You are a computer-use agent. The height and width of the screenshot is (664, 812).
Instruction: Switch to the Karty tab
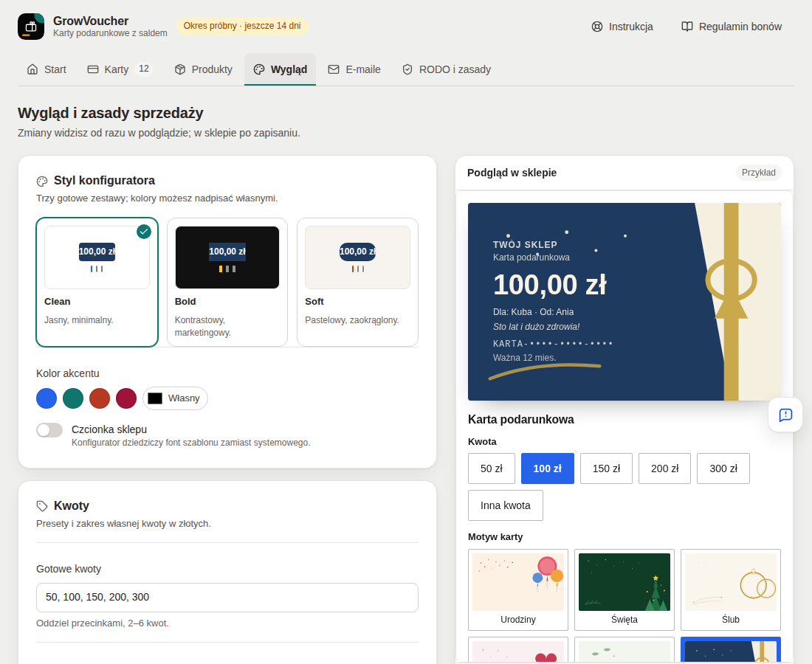click(120, 69)
